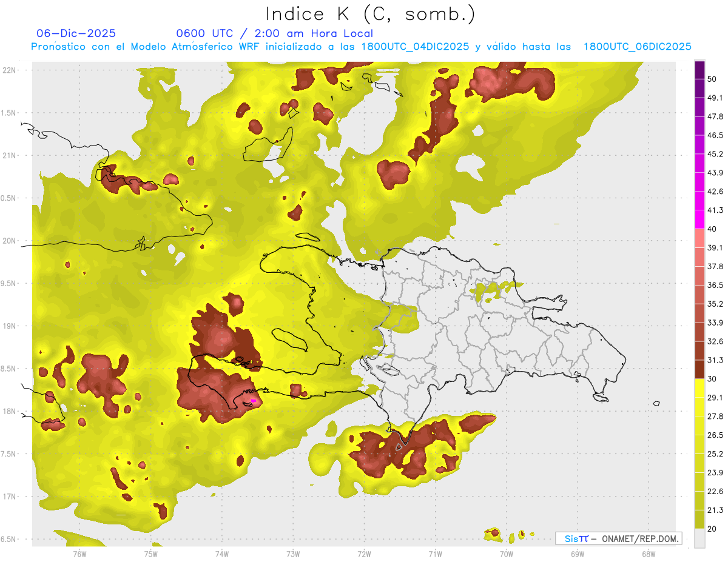Screen dimensions: 728x562
Task: Pick the bright yellow swatch between 29.1 and 30
Action: pyautogui.click(x=699, y=388)
